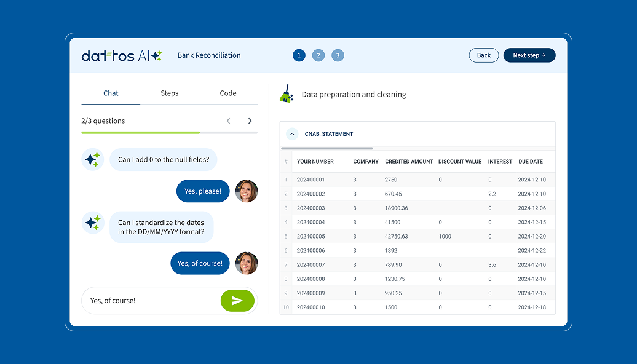
Task: Click cell 202400003
Action: coord(311,208)
